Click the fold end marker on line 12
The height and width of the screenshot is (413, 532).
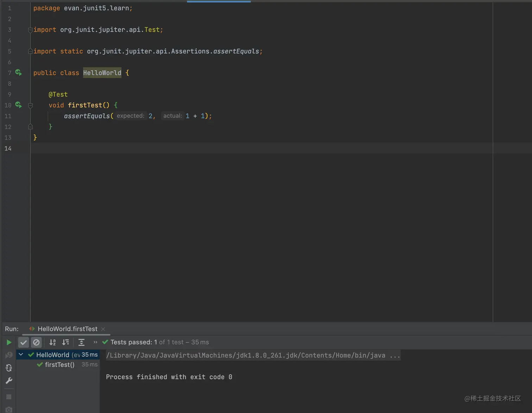(x=30, y=127)
